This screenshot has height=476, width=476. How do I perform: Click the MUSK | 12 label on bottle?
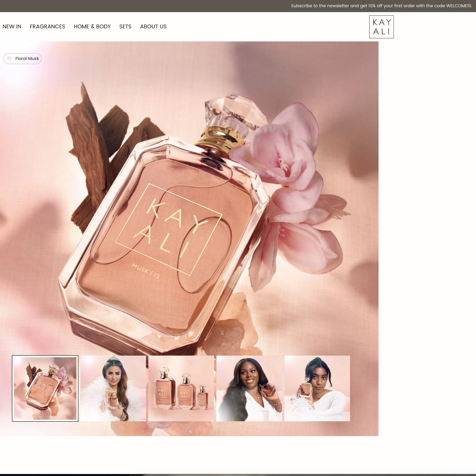click(145, 271)
